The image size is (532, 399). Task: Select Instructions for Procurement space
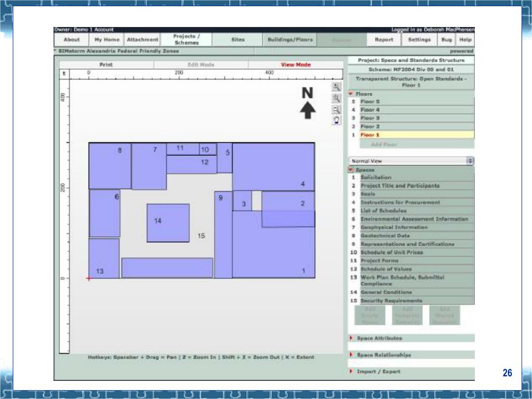point(417,202)
